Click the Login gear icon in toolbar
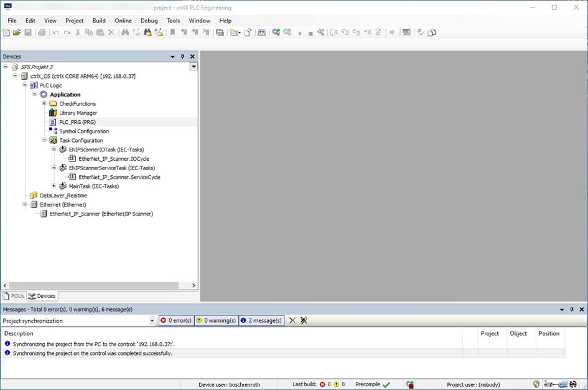 point(276,32)
